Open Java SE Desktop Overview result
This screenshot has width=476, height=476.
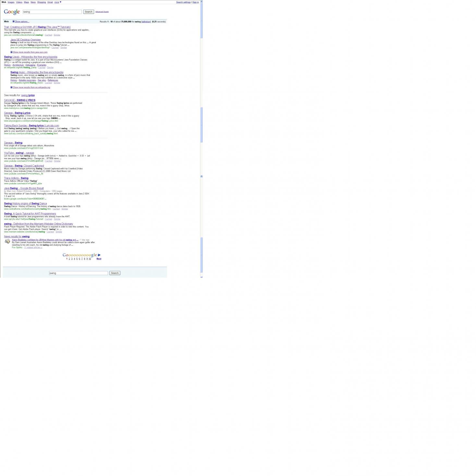click(x=26, y=40)
